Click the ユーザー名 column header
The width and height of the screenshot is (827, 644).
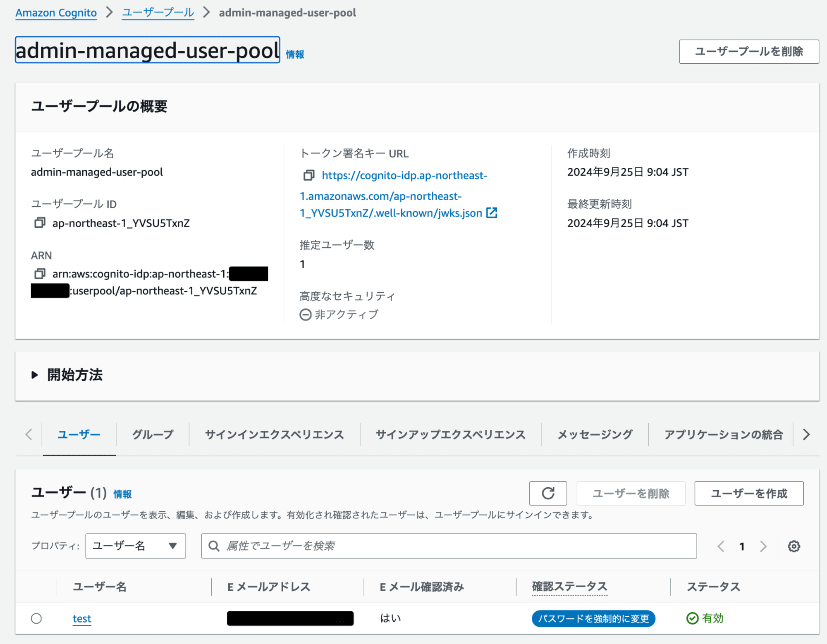click(x=100, y=587)
